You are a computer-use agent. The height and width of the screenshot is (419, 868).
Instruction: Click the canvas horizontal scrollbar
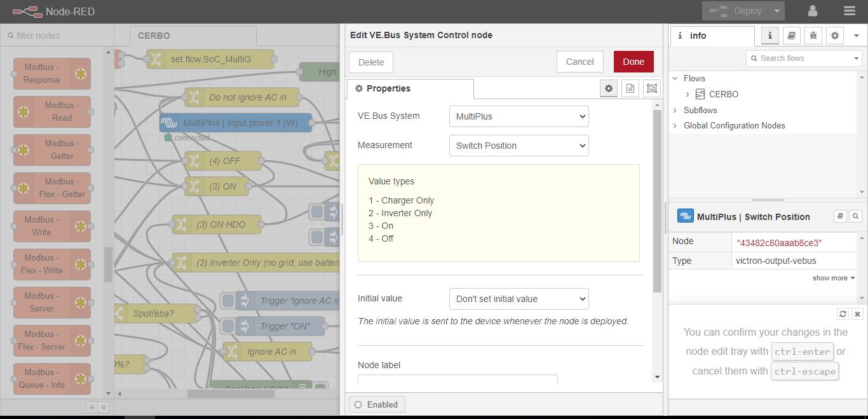click(231, 394)
